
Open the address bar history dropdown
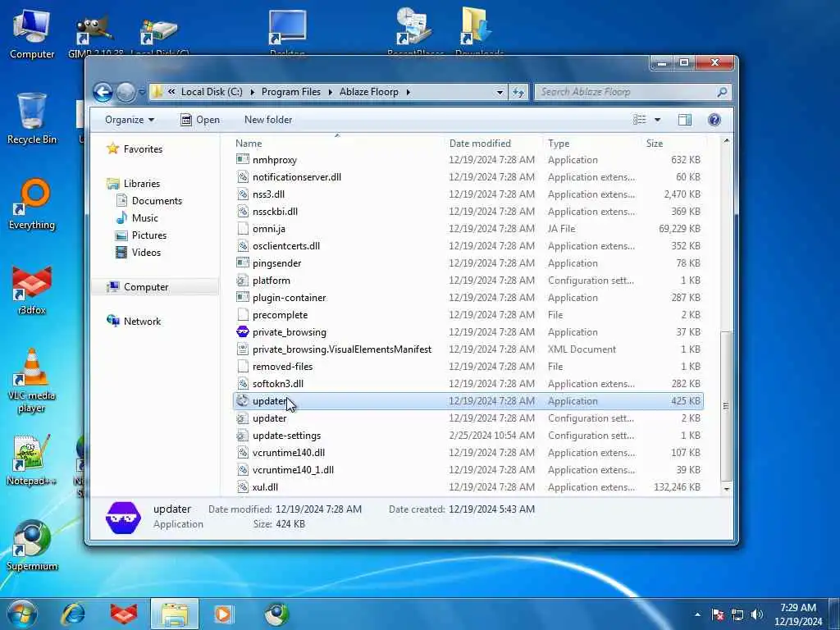[500, 92]
